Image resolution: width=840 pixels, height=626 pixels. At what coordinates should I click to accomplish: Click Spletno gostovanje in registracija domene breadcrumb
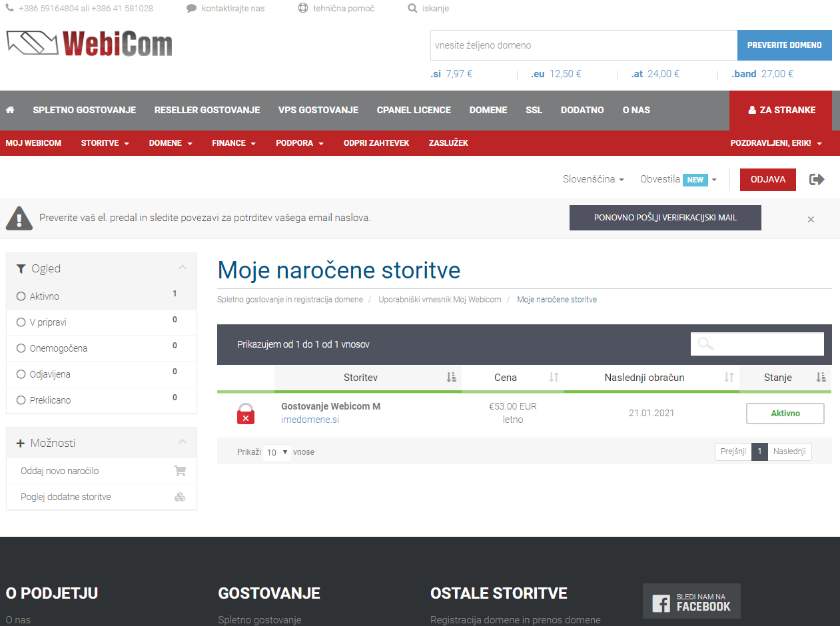point(290,300)
